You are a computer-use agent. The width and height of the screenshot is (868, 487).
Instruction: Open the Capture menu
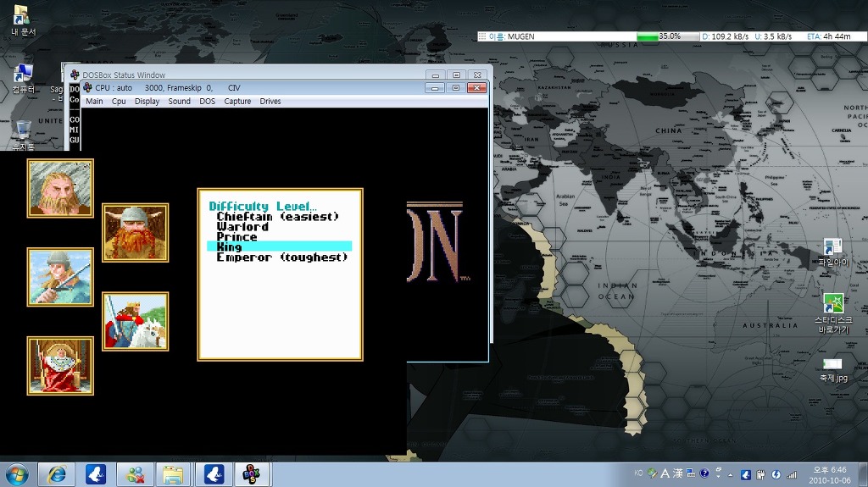[x=237, y=102]
